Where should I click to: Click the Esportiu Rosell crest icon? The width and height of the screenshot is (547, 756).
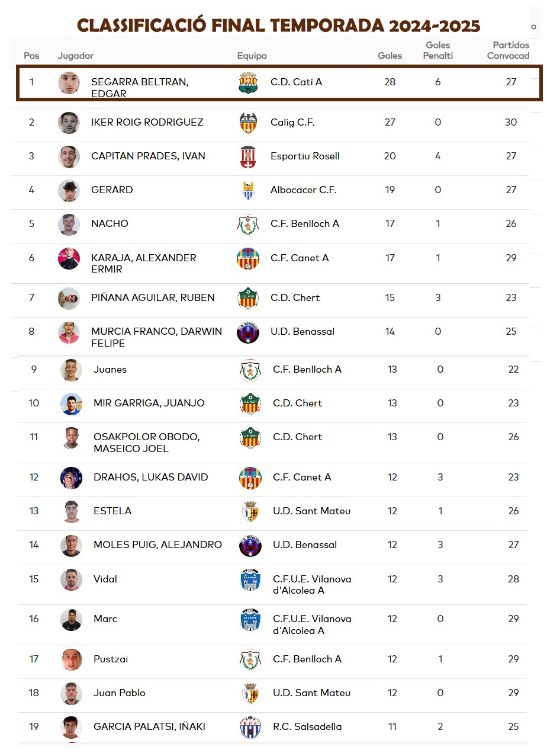point(248,156)
